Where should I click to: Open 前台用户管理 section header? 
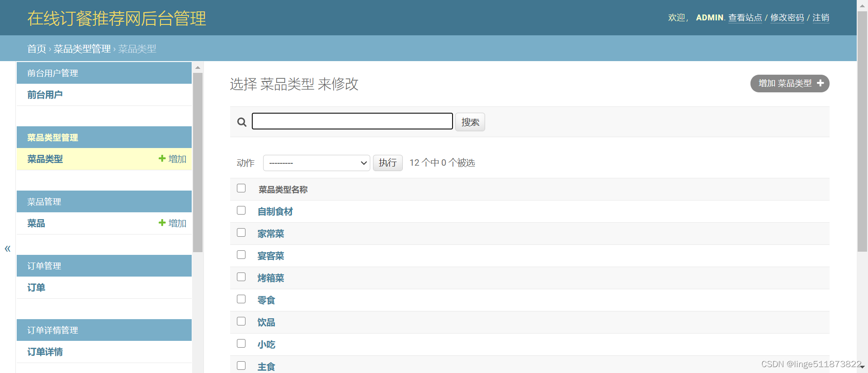52,73
